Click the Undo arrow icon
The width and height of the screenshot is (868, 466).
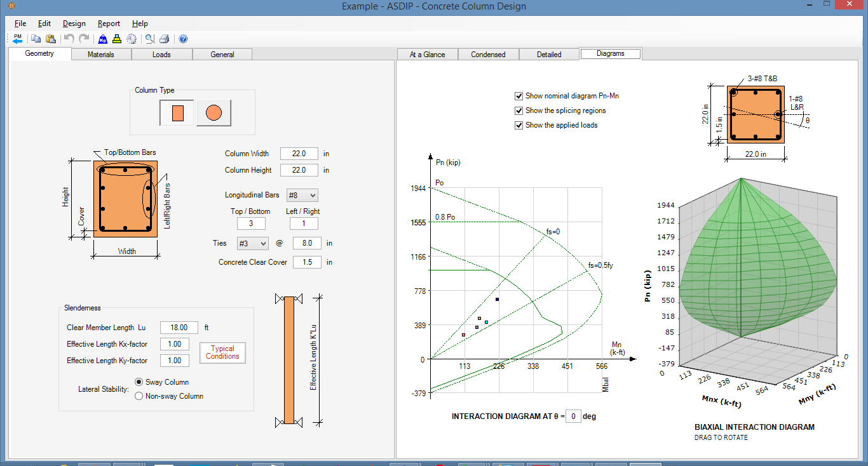69,39
